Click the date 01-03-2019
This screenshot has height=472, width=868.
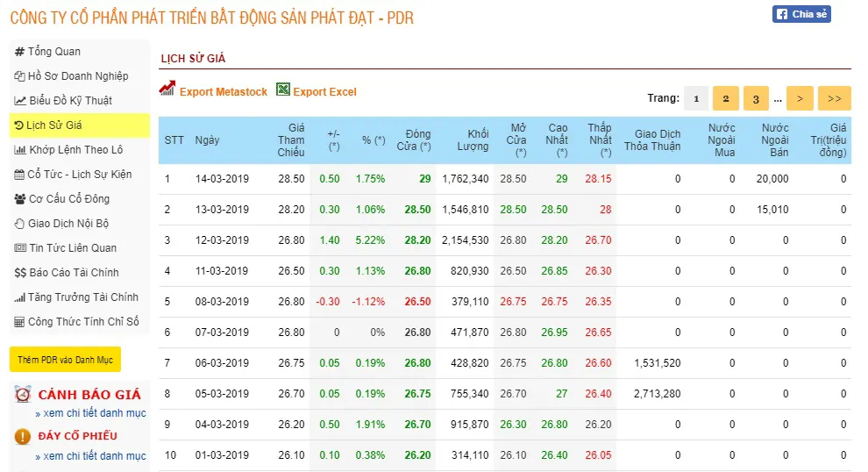tap(222, 455)
